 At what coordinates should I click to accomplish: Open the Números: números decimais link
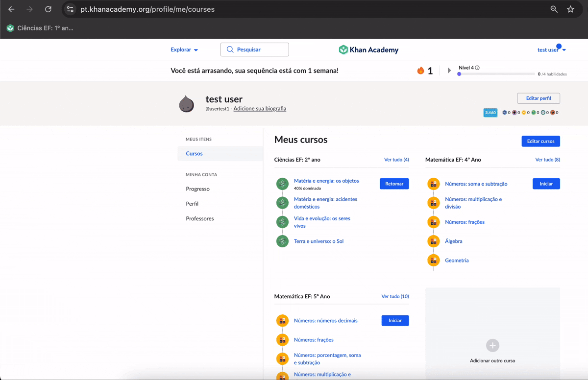point(326,320)
